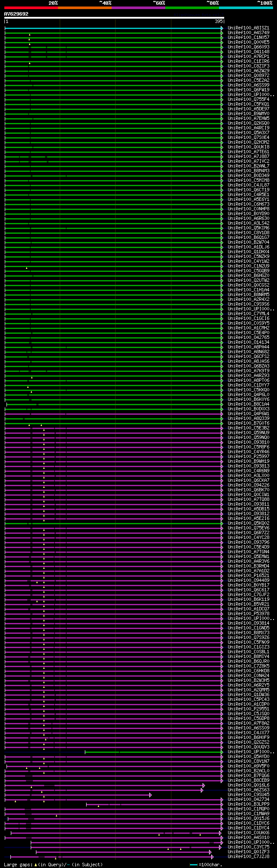Select the UniRef100_C5FKQ1 label

pos(248,104)
